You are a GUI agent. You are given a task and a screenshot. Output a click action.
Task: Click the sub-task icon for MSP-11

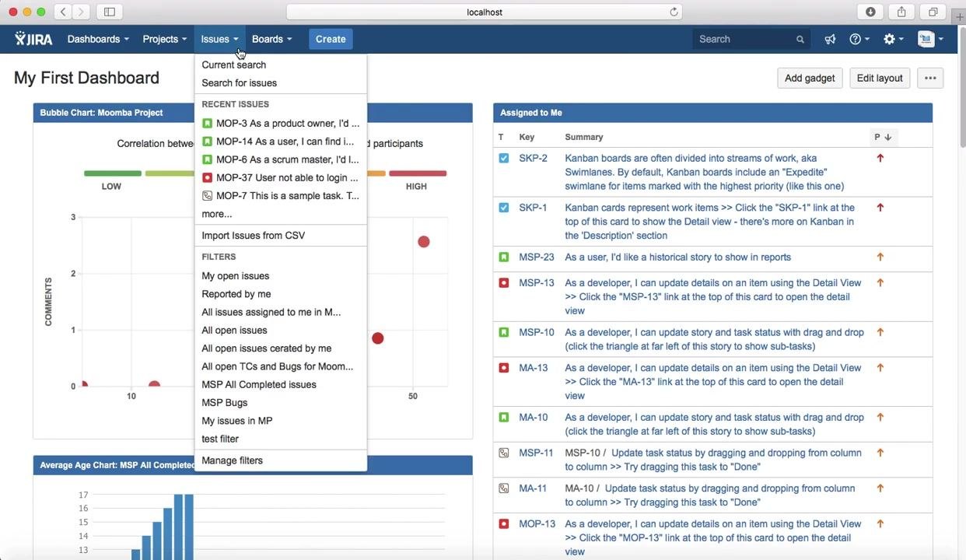click(x=504, y=453)
